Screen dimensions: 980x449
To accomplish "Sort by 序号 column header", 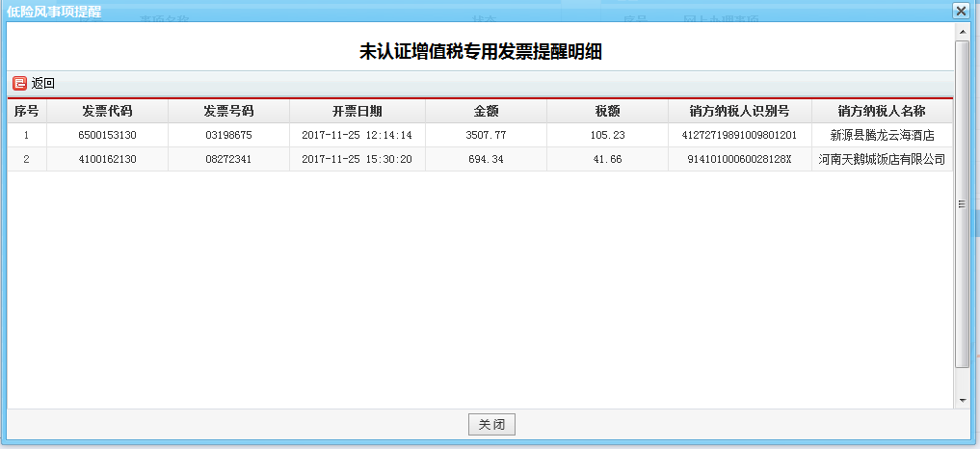I will tap(26, 111).
